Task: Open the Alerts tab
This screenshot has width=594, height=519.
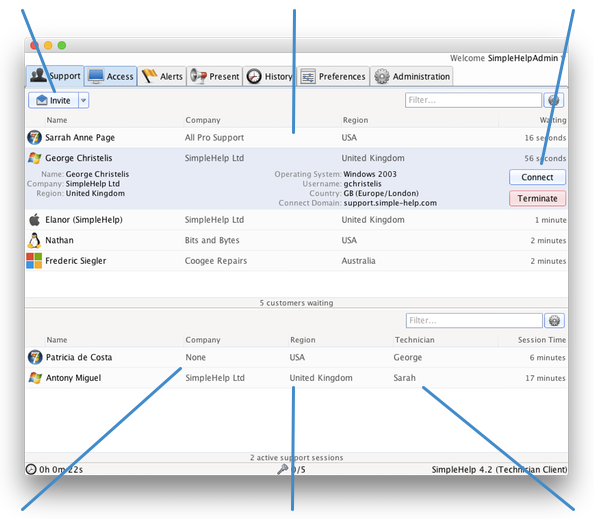Action: (162, 76)
